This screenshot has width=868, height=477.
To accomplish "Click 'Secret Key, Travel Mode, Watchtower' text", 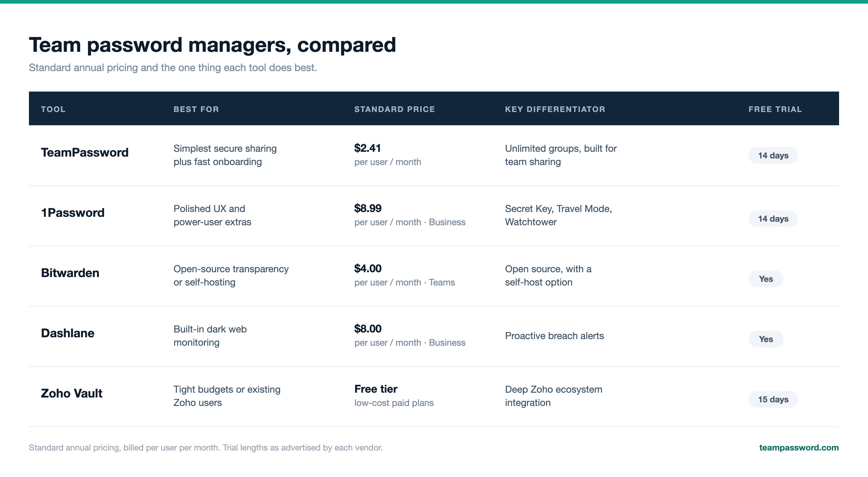I will pyautogui.click(x=558, y=215).
